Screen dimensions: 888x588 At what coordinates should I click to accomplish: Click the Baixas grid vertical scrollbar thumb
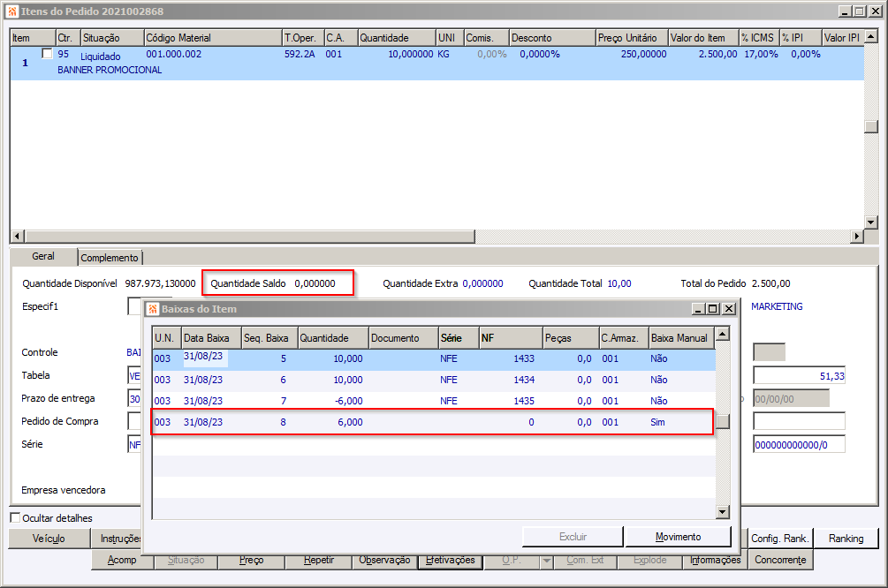pos(723,422)
